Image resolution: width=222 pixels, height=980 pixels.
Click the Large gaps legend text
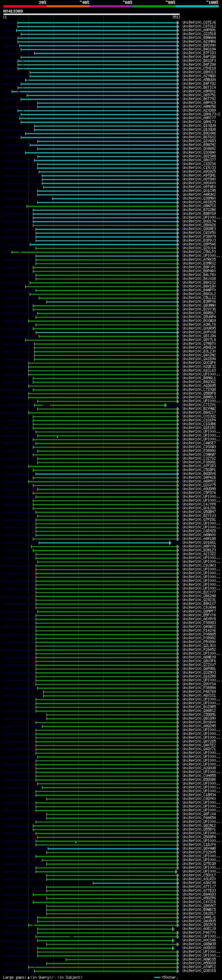click(x=43, y=977)
